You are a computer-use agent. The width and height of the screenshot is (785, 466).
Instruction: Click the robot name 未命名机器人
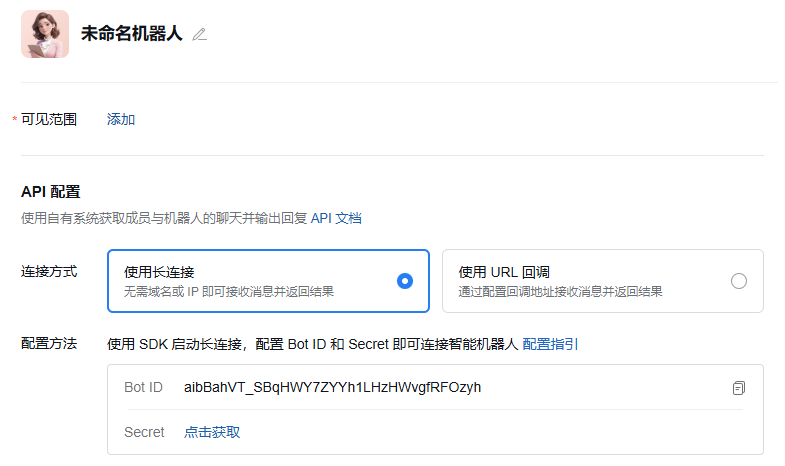pos(132,33)
